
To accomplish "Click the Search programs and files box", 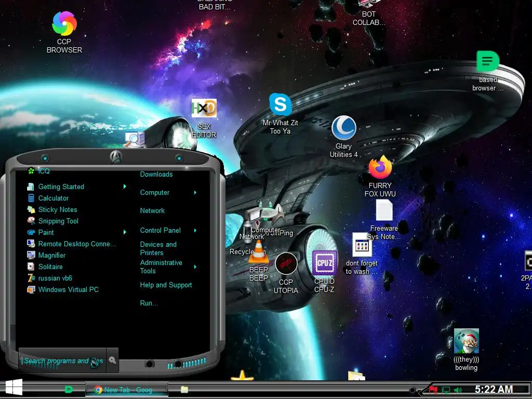I will [62, 361].
